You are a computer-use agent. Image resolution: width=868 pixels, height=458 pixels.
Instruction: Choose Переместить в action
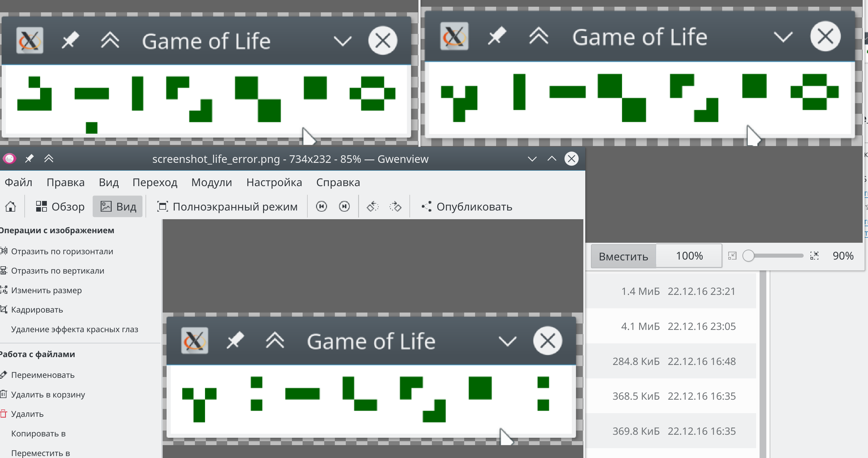tap(40, 453)
